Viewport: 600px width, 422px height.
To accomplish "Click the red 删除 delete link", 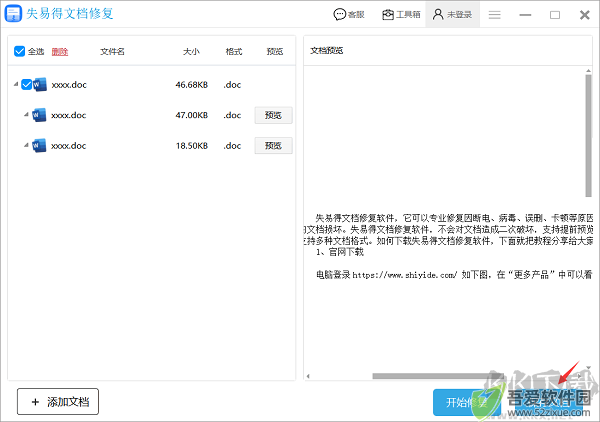I will click(60, 51).
